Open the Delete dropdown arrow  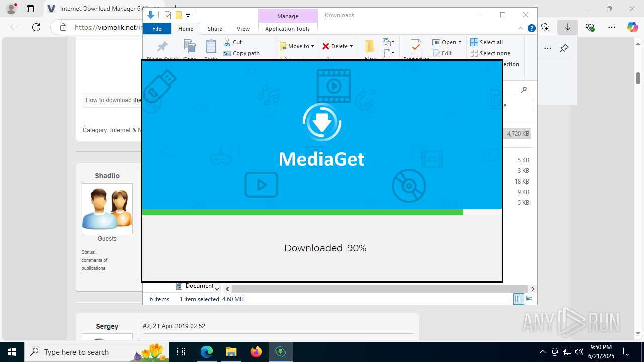[x=351, y=46]
